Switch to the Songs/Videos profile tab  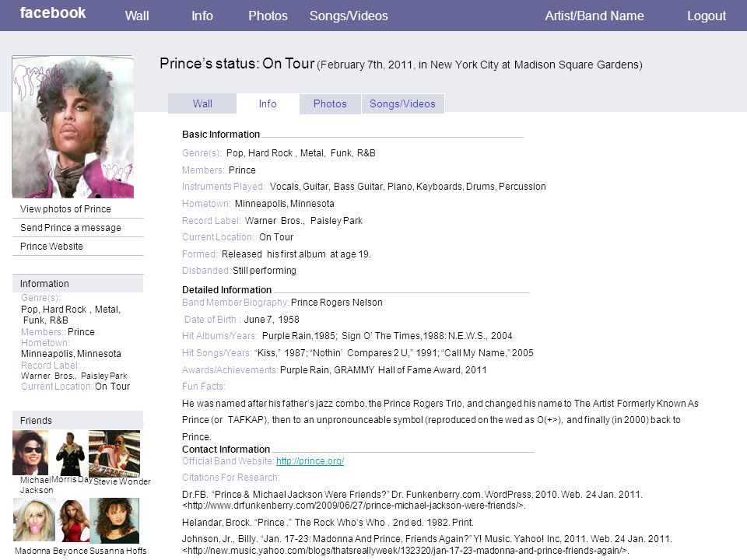point(402,103)
